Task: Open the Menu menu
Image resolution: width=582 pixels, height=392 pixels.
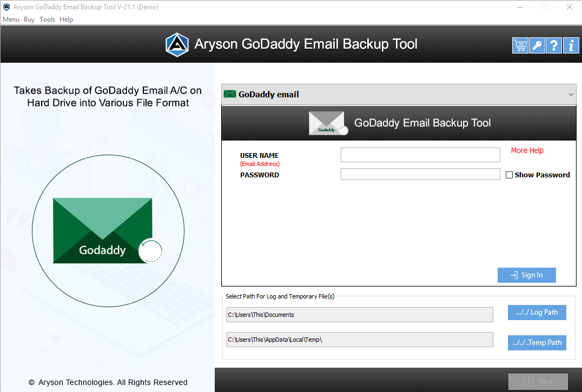Action: [11, 19]
